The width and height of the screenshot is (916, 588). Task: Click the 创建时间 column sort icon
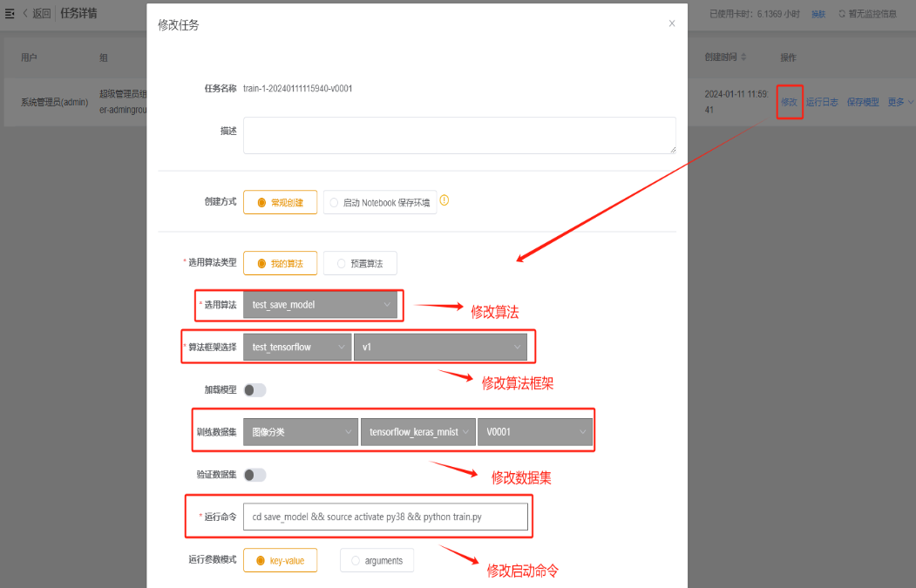click(743, 57)
